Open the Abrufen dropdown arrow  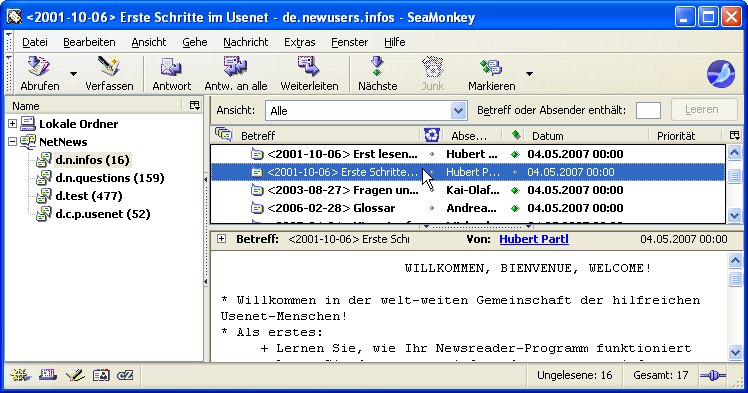(73, 74)
